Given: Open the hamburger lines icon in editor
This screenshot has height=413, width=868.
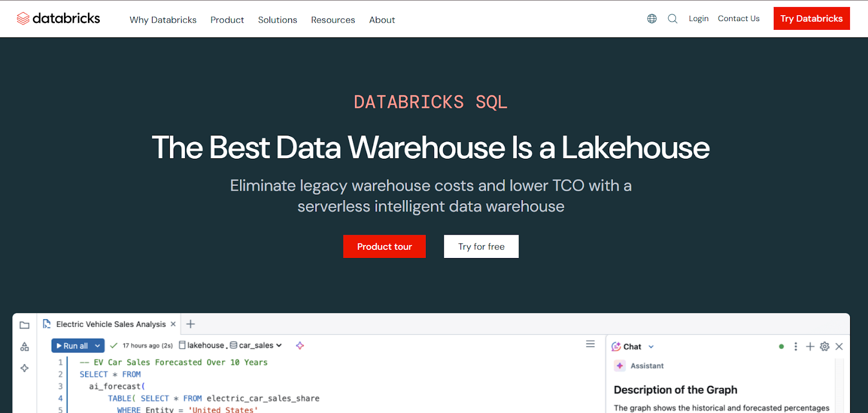Looking at the screenshot, I should click(590, 344).
